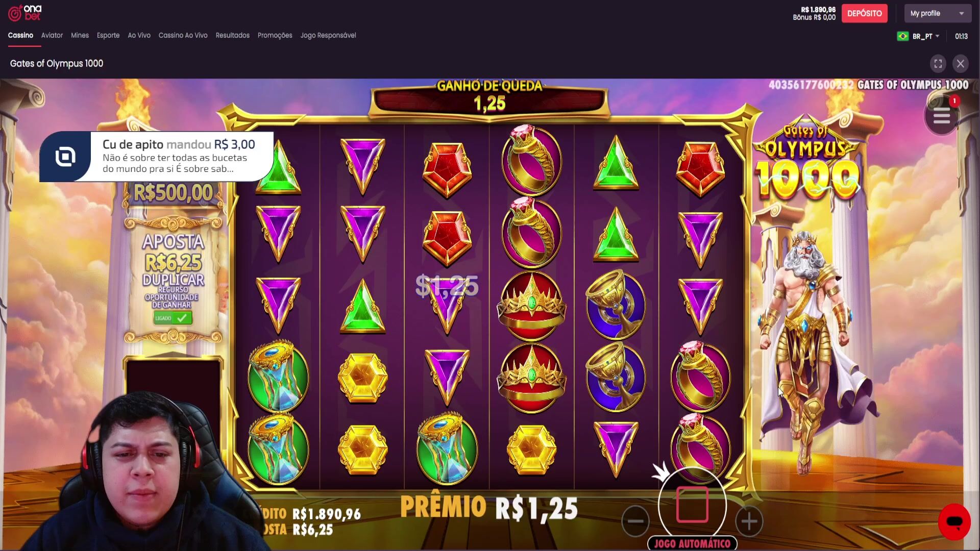Open the BR_PT language dropdown
980x551 pixels.
pyautogui.click(x=926, y=36)
